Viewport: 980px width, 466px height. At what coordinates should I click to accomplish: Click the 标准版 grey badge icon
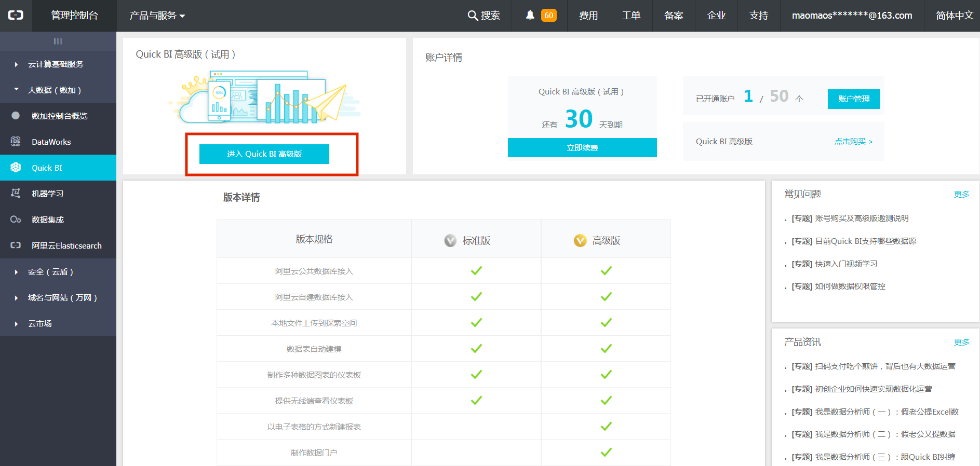click(x=450, y=240)
